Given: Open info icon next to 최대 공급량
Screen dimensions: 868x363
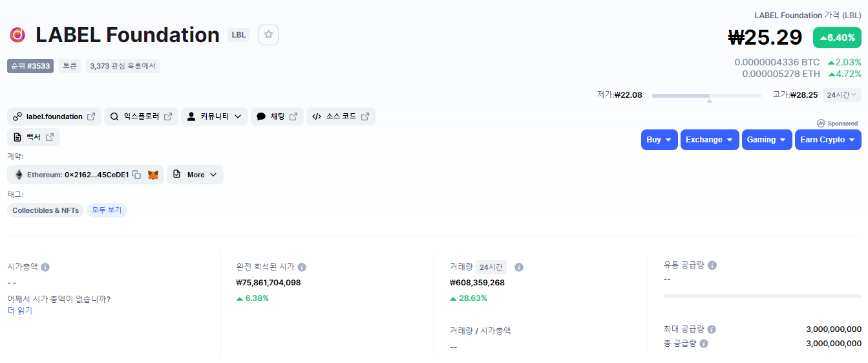Looking at the screenshot, I should pos(712,329).
